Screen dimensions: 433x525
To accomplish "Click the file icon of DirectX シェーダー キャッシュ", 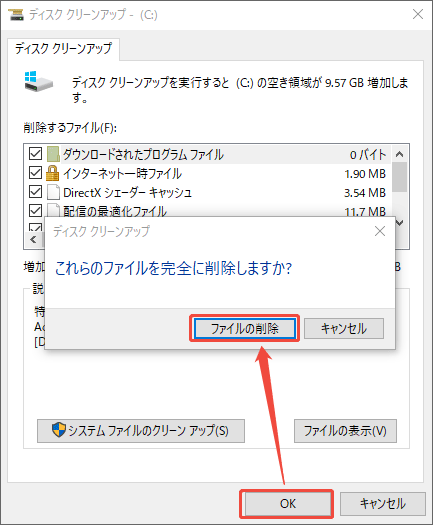I will [53, 192].
